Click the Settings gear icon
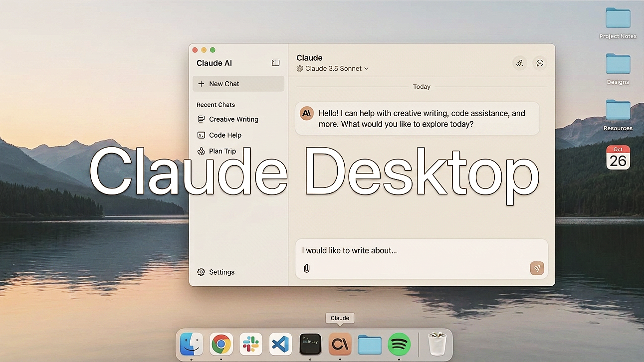Screen dimensions: 644x362 click(201, 272)
